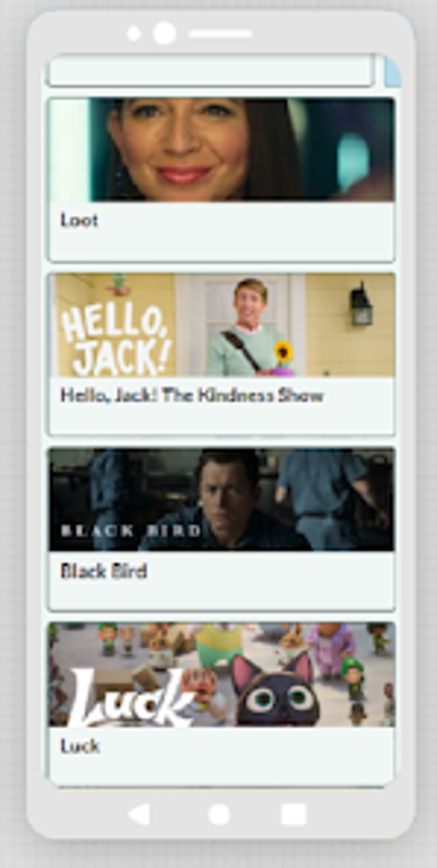Click the BLACK BIRD logo text in banner
This screenshot has height=868, width=437.
click(x=131, y=531)
